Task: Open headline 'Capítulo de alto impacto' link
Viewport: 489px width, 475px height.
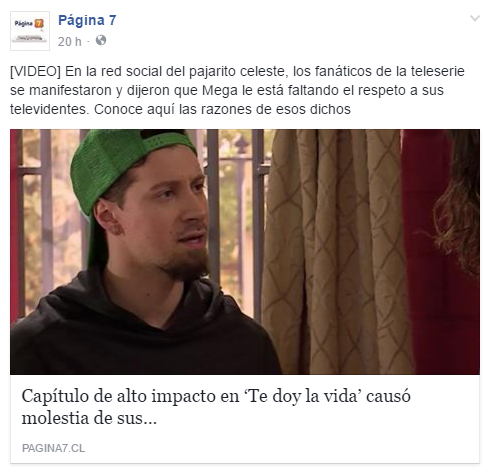Action: point(216,407)
